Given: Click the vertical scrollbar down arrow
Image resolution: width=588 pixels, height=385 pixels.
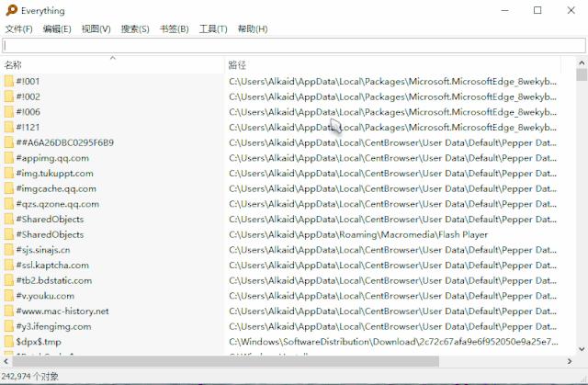Looking at the screenshot, I should 582,349.
